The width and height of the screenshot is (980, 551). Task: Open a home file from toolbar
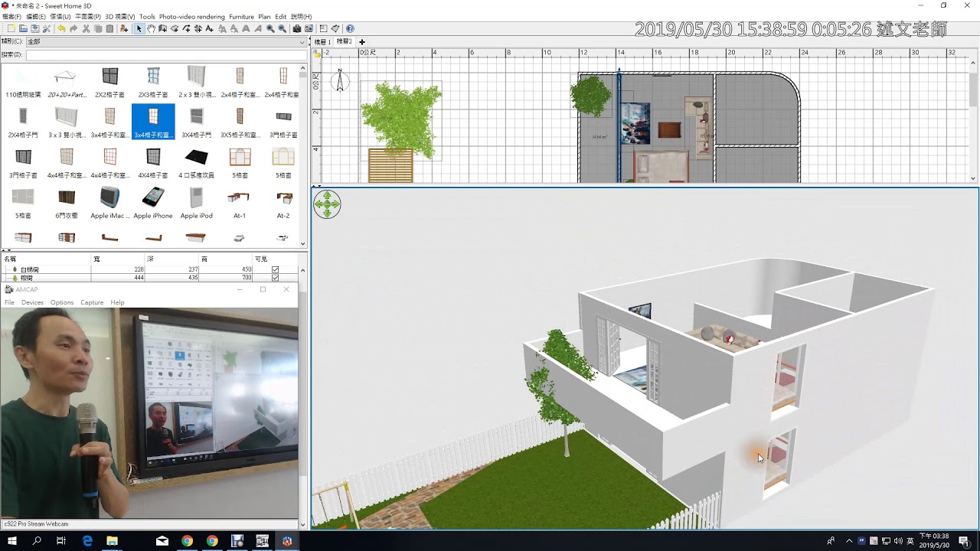(23, 28)
